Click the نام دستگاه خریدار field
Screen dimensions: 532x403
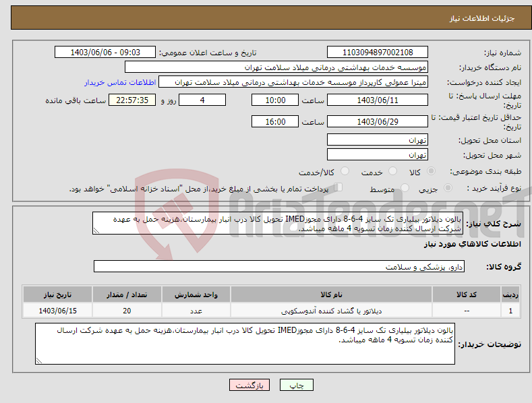click(x=276, y=67)
